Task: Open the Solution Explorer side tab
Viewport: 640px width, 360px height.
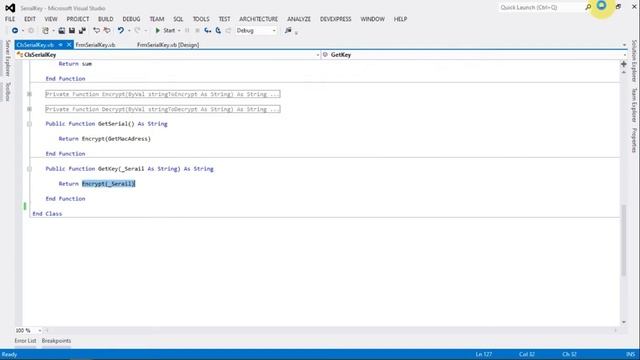Action: coord(634,61)
